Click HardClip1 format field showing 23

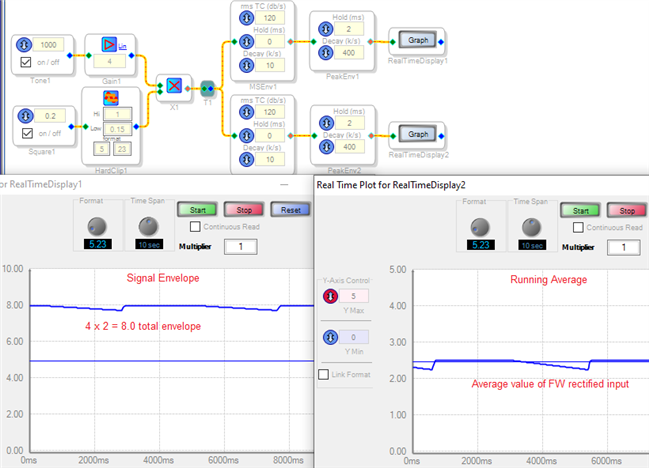[x=122, y=149]
